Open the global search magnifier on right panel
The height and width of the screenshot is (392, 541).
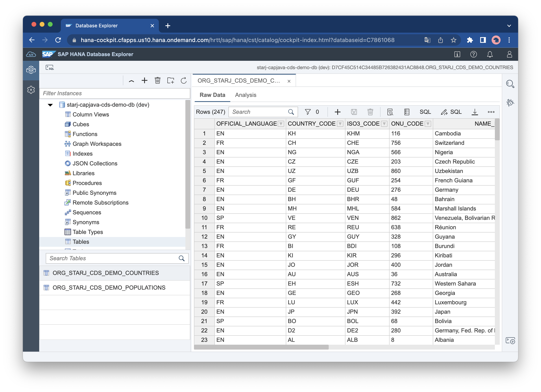[510, 84]
